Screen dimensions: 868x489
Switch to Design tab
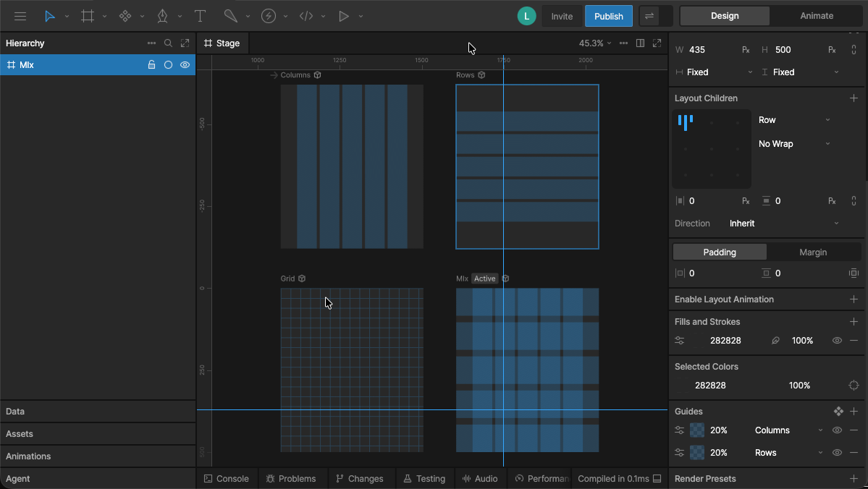point(725,16)
